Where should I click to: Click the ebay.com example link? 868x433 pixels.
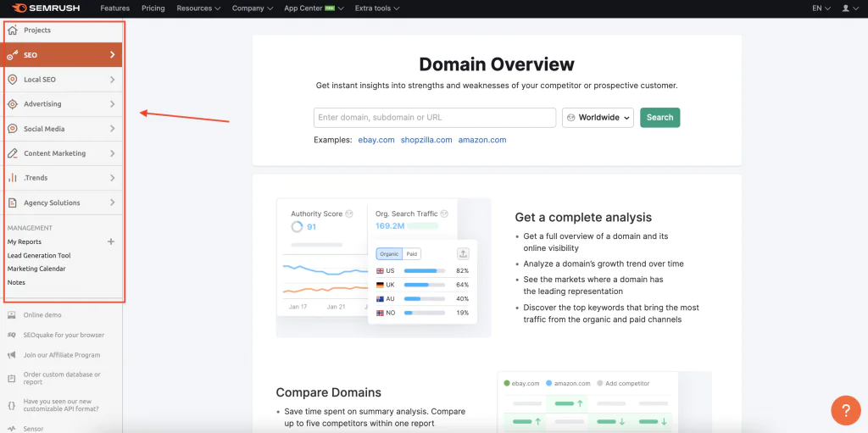tap(376, 140)
